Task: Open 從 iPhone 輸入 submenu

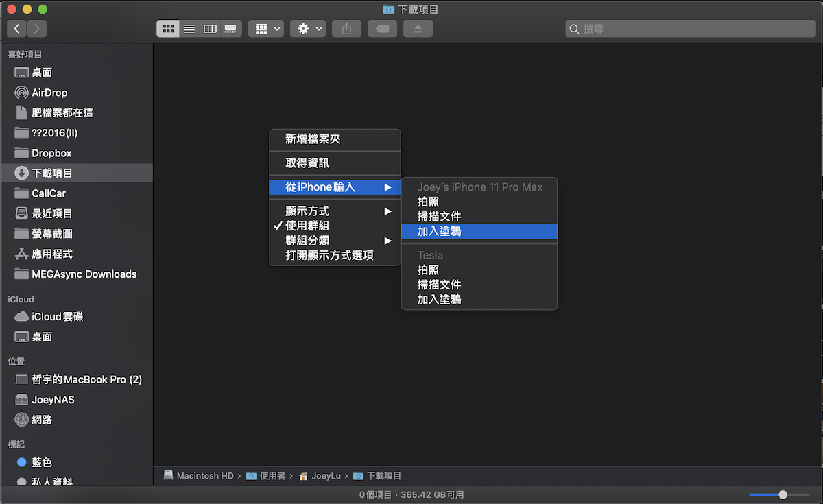Action: (335, 187)
